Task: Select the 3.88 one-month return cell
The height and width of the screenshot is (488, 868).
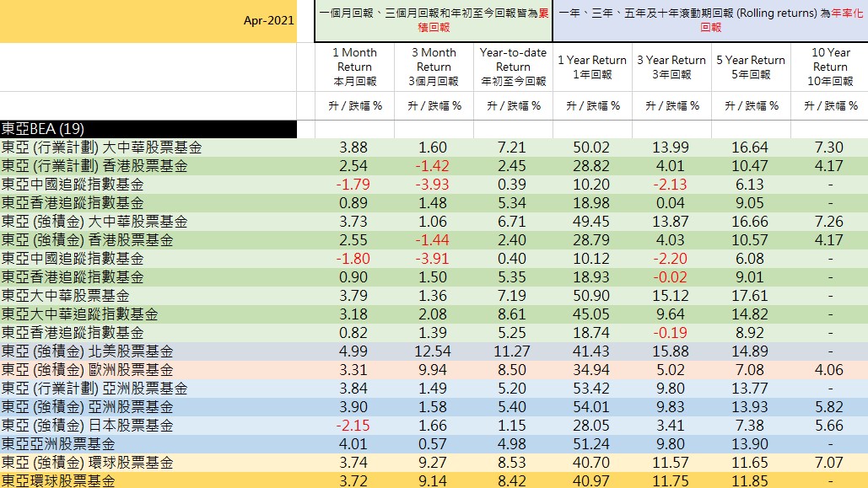Action: click(353, 147)
